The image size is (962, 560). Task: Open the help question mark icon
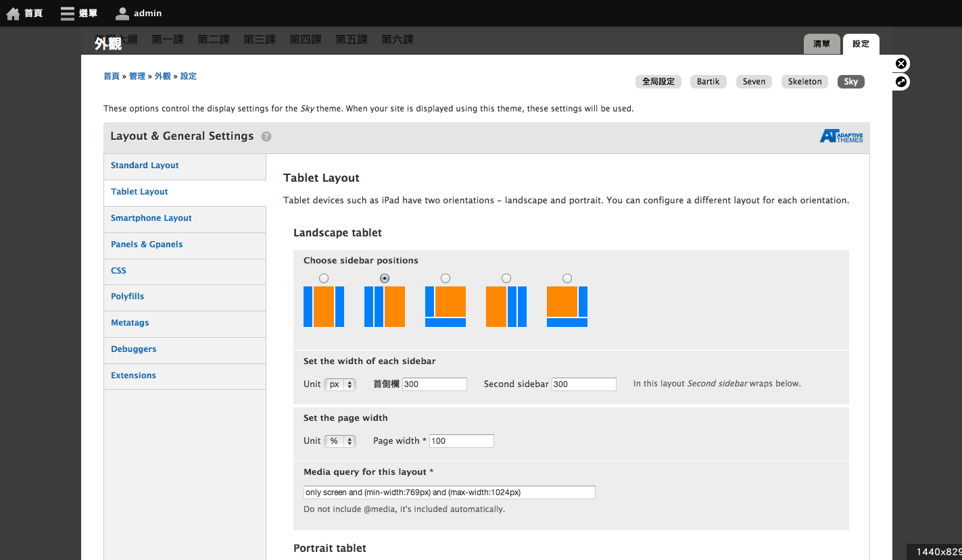coord(266,136)
